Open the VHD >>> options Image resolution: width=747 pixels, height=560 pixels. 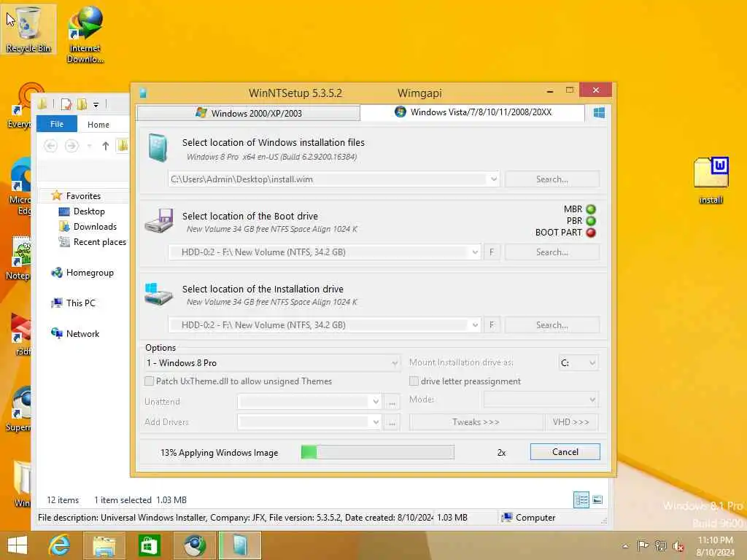pyautogui.click(x=570, y=422)
